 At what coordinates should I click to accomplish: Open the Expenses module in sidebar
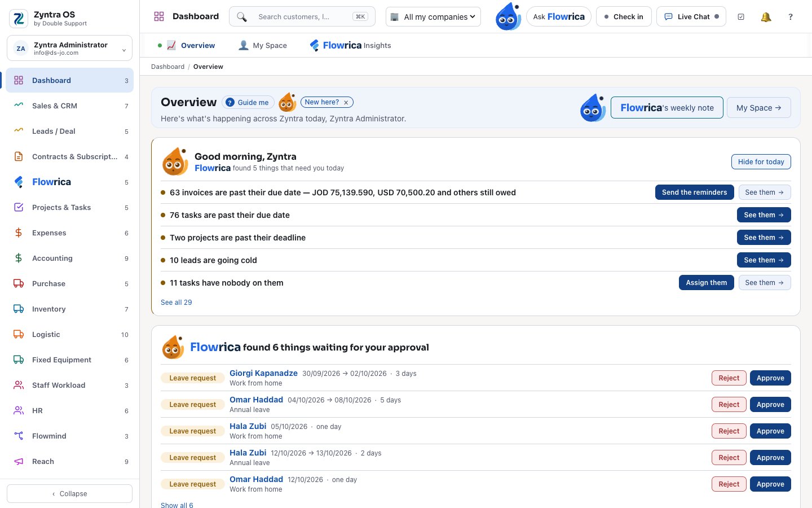coord(70,233)
